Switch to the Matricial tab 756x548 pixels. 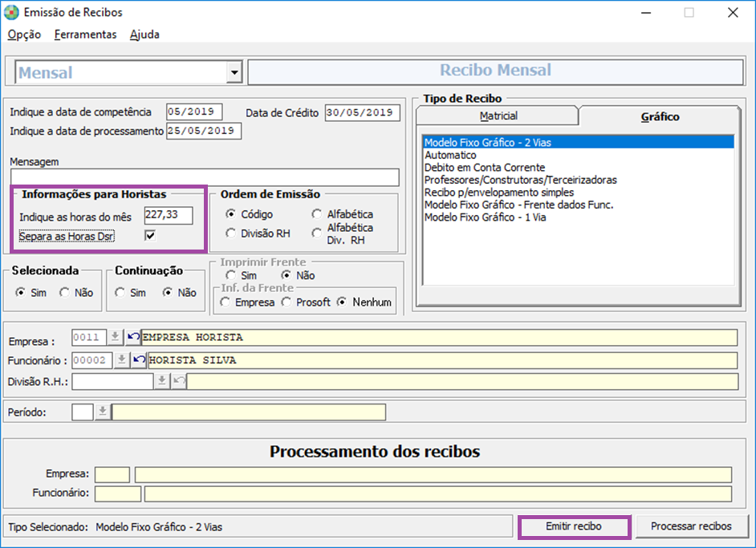point(498,116)
